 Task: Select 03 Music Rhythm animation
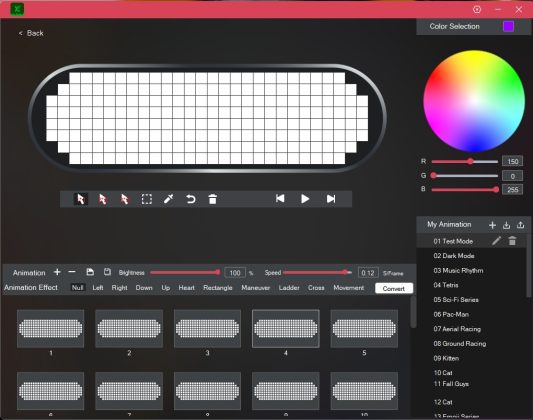point(458,270)
